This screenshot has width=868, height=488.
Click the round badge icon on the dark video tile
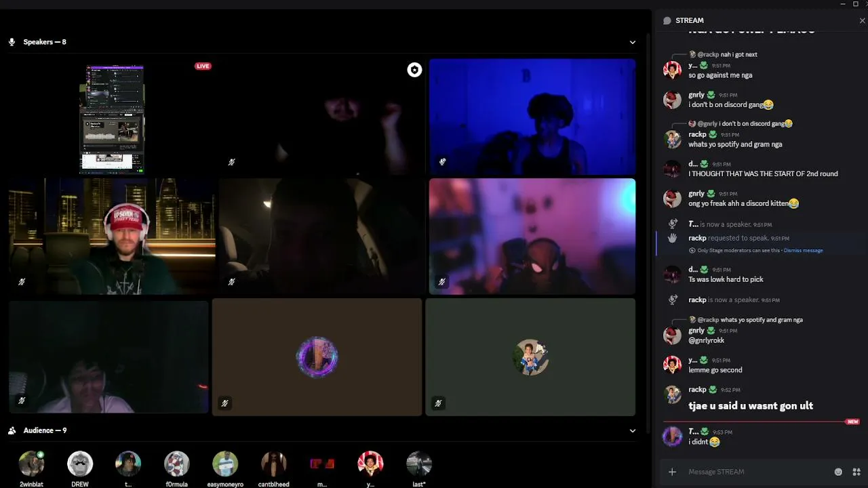(414, 70)
